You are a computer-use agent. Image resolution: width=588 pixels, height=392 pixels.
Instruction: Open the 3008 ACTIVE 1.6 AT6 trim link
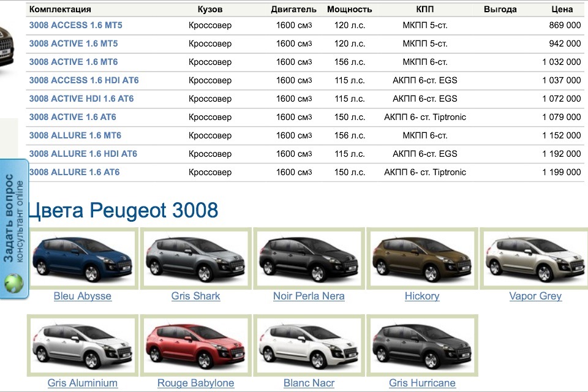(x=73, y=117)
